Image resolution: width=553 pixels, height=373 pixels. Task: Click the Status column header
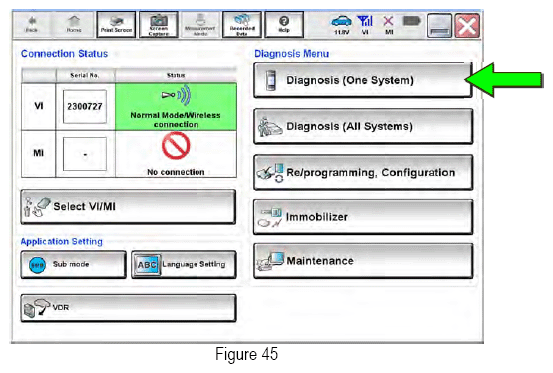176,75
